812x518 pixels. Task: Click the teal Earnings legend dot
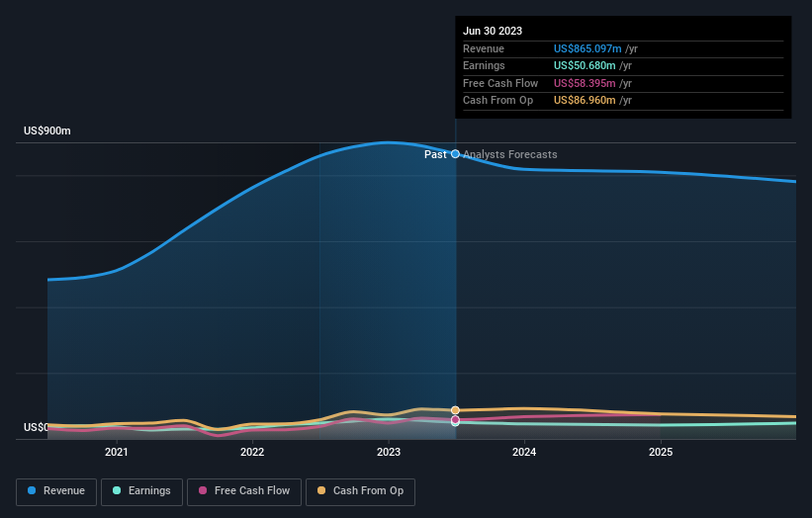[x=117, y=490]
